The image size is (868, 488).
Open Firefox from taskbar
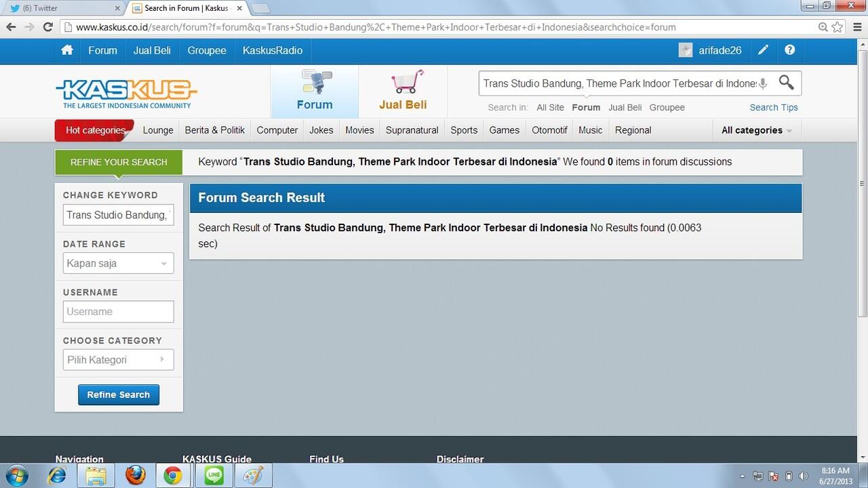click(135, 476)
